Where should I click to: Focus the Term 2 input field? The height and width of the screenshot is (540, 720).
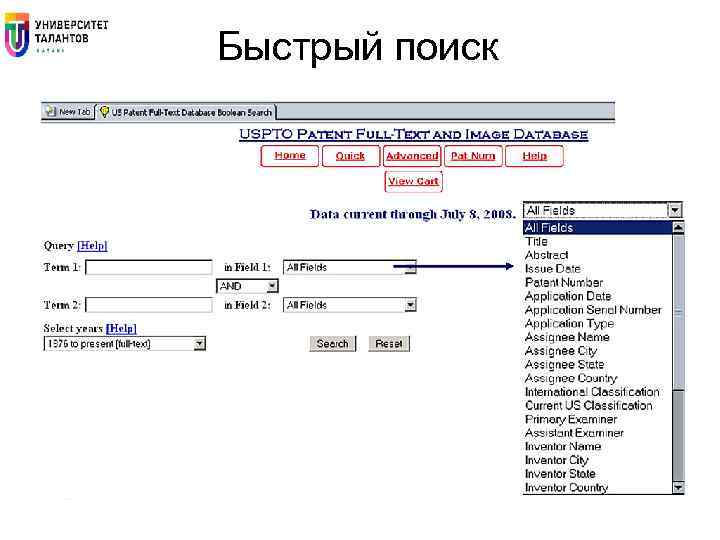pyautogui.click(x=149, y=305)
